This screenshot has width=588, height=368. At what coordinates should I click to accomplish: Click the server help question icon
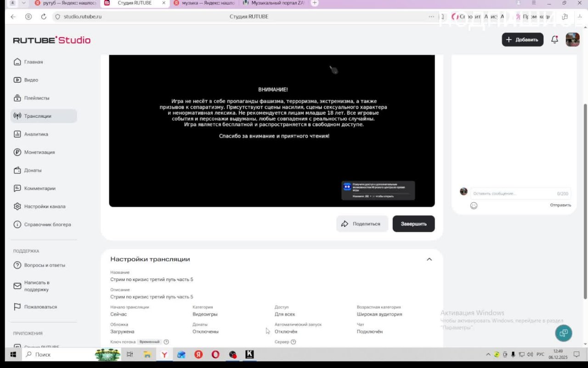pos(293,342)
